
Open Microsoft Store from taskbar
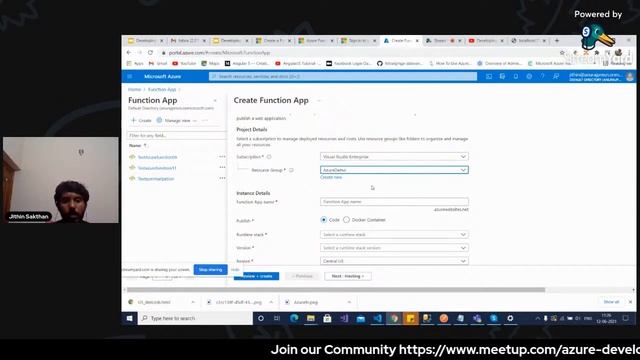point(327,318)
